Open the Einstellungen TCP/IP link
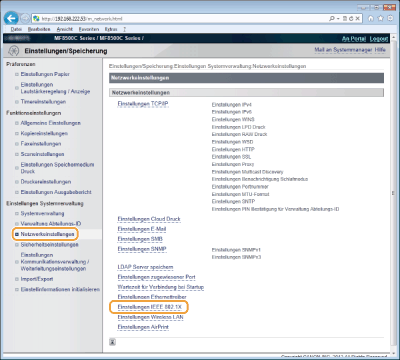This screenshot has width=400, height=360. pyautogui.click(x=143, y=104)
